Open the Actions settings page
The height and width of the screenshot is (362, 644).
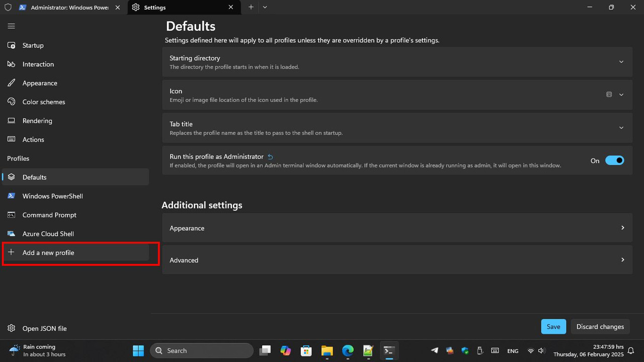pyautogui.click(x=75, y=140)
